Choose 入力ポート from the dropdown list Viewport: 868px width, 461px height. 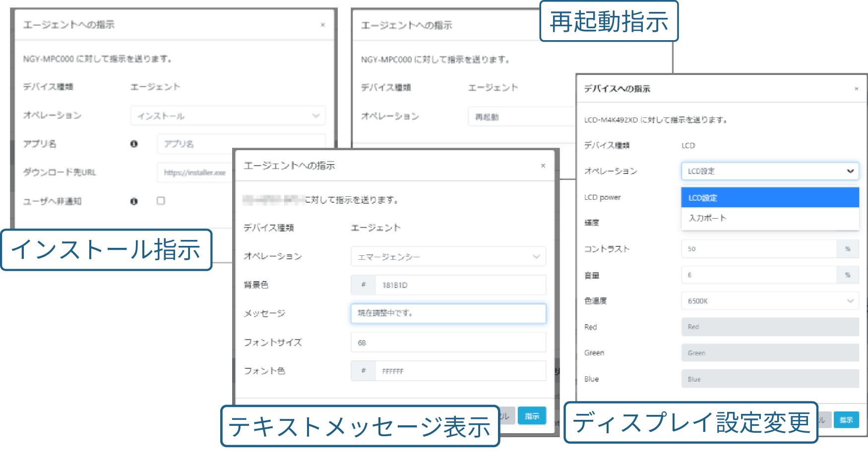click(770, 218)
